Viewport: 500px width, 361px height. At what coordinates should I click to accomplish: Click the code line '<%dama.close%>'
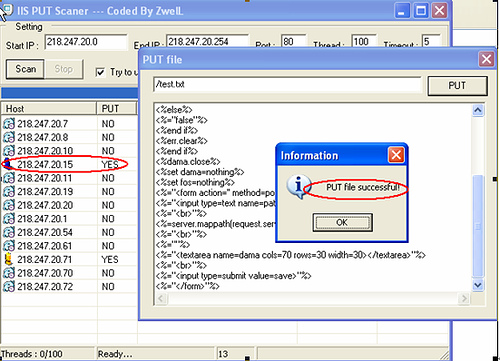188,162
